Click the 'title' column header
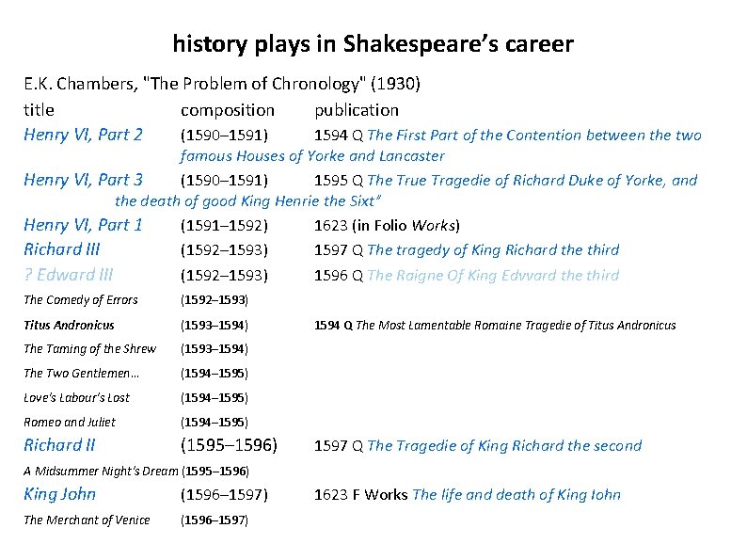Image resolution: width=747 pixels, height=560 pixels. (40, 110)
